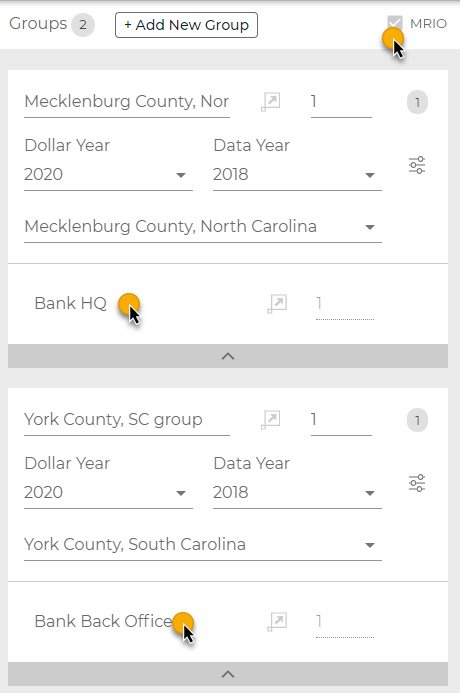Collapse the Mecklenburg County group panel
The image size is (460, 693).
pyautogui.click(x=228, y=356)
